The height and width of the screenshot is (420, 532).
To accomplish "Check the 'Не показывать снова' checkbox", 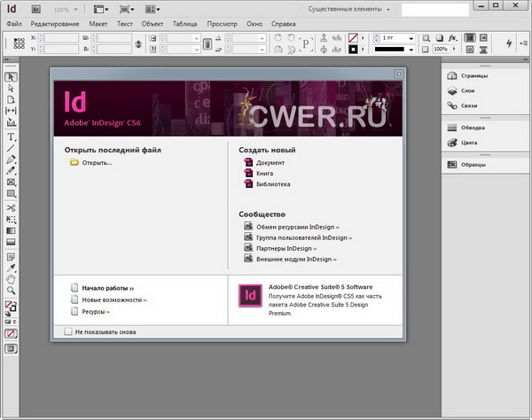I will click(x=68, y=332).
